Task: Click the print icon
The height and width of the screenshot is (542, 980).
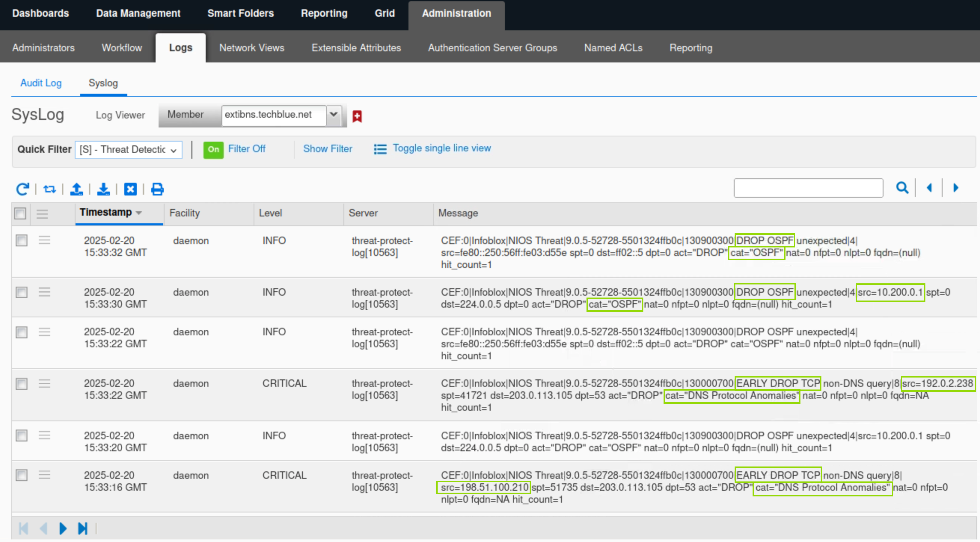Action: tap(157, 189)
